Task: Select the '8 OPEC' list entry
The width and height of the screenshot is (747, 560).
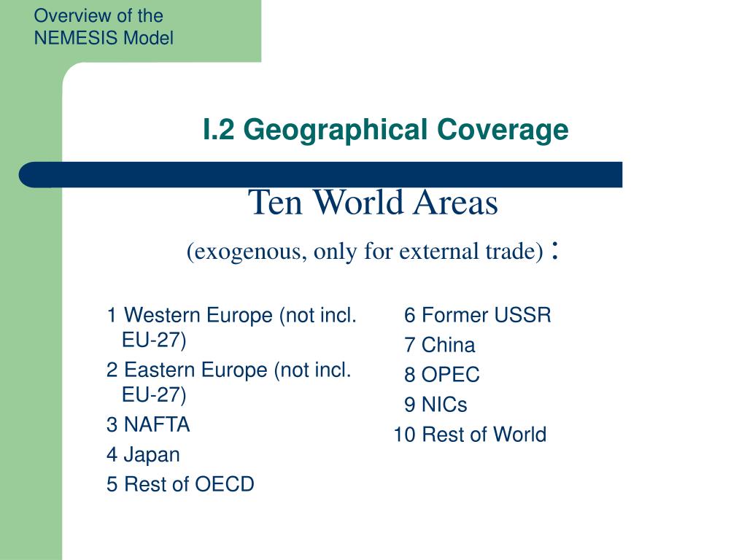Action: pos(441,375)
